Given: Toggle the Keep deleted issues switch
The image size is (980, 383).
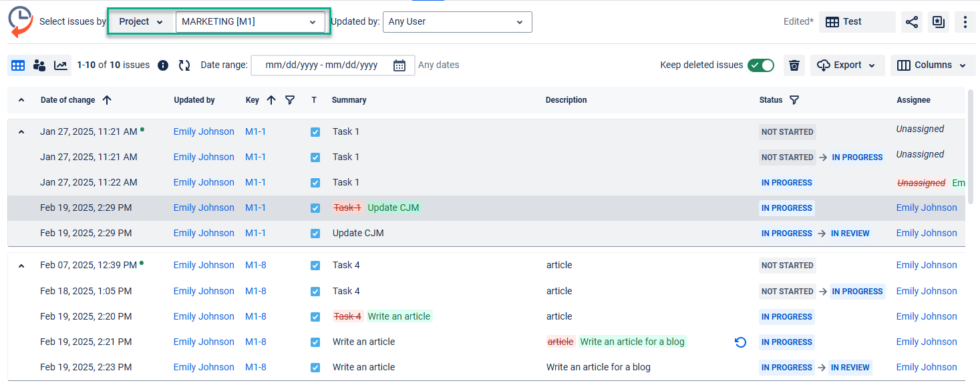Looking at the screenshot, I should tap(760, 65).
